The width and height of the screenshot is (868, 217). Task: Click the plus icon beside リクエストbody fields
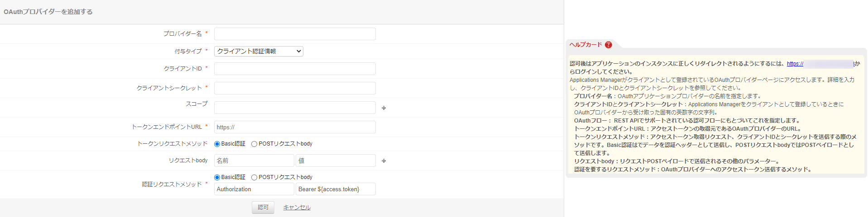[384, 161]
